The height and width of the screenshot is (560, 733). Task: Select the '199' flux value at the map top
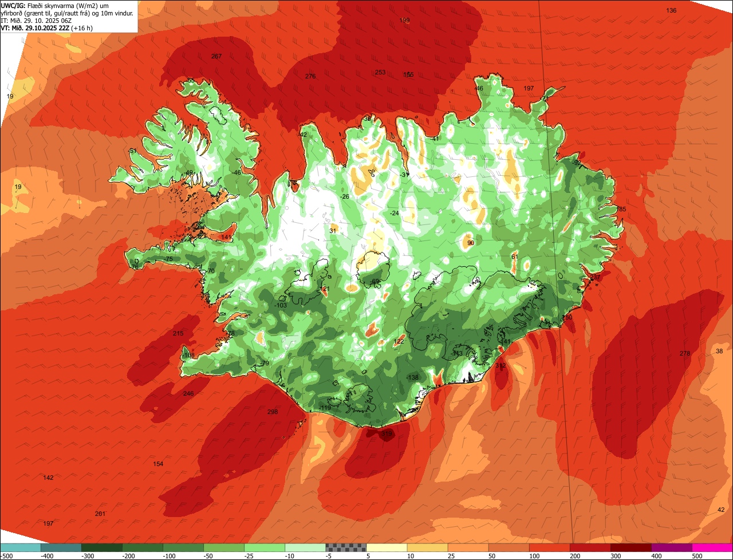(404, 20)
